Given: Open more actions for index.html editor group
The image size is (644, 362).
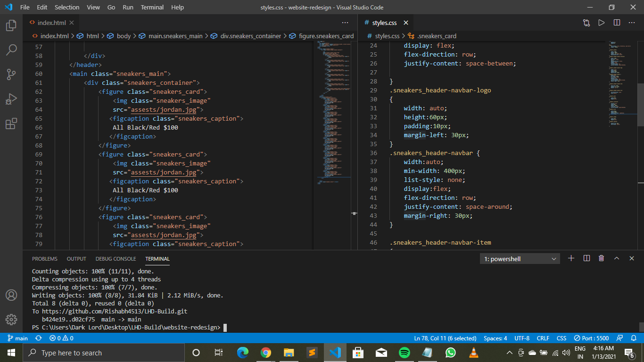Looking at the screenshot, I should (345, 23).
